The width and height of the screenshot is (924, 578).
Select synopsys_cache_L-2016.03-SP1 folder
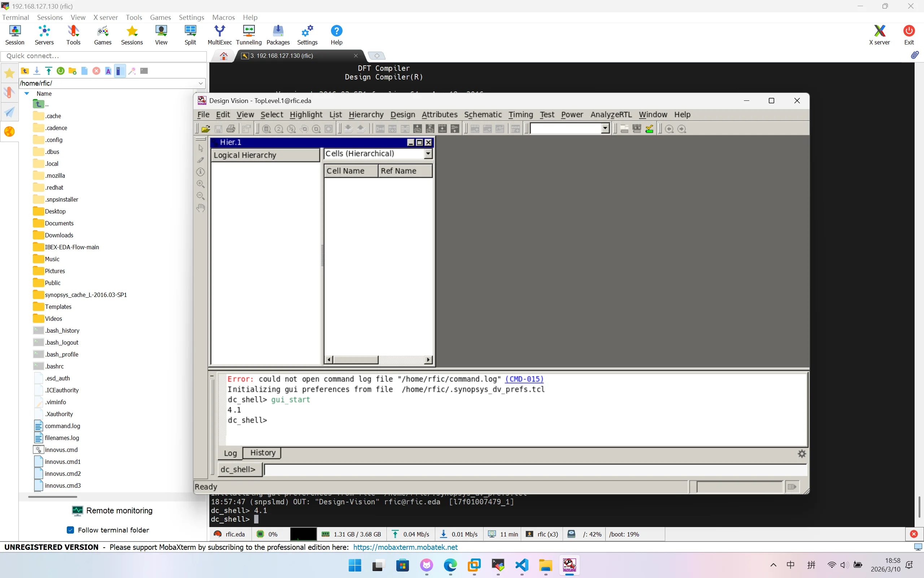click(80, 295)
